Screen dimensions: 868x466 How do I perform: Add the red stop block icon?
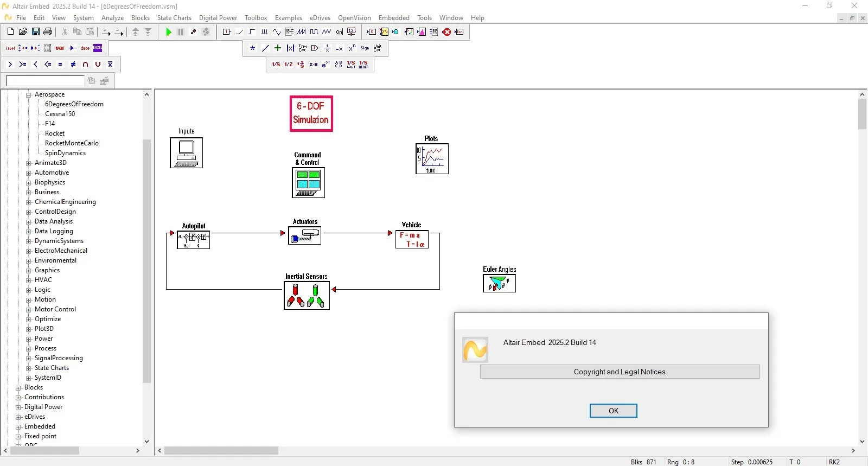446,32
